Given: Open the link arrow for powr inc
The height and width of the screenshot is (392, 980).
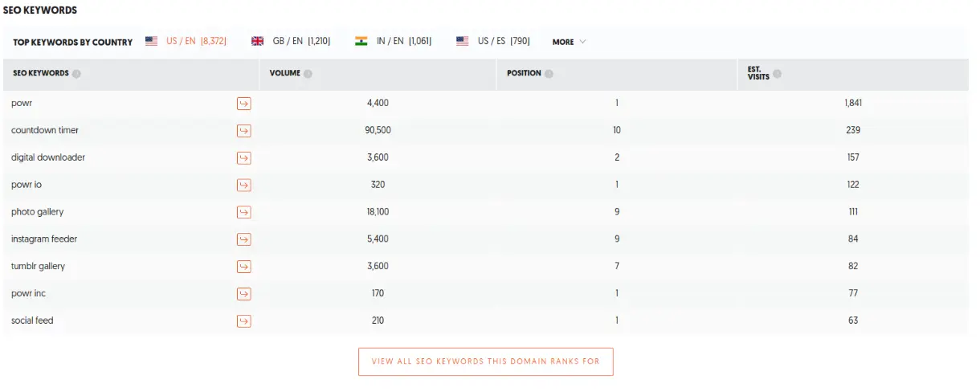Looking at the screenshot, I should pos(243,293).
